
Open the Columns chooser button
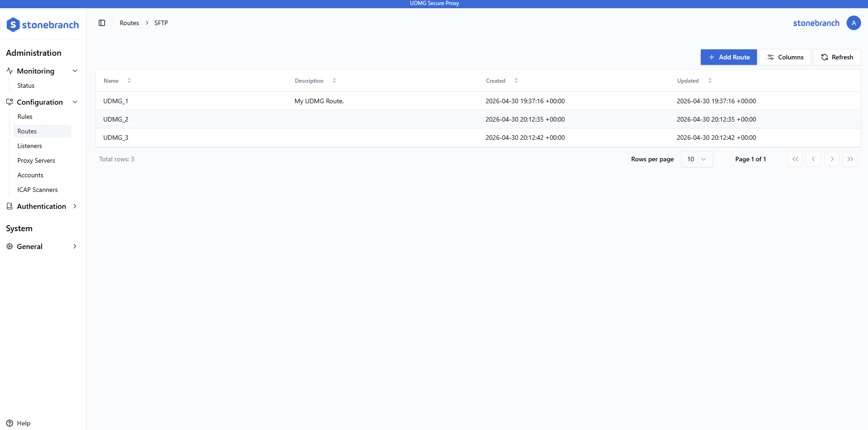pos(785,57)
